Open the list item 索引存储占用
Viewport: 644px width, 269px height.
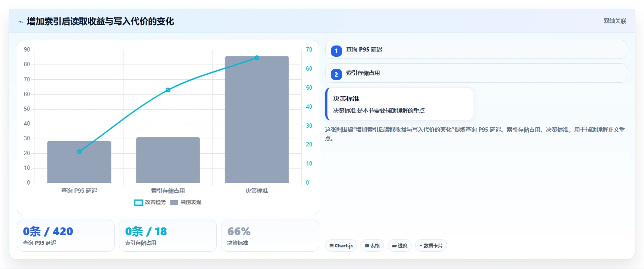[x=476, y=73]
